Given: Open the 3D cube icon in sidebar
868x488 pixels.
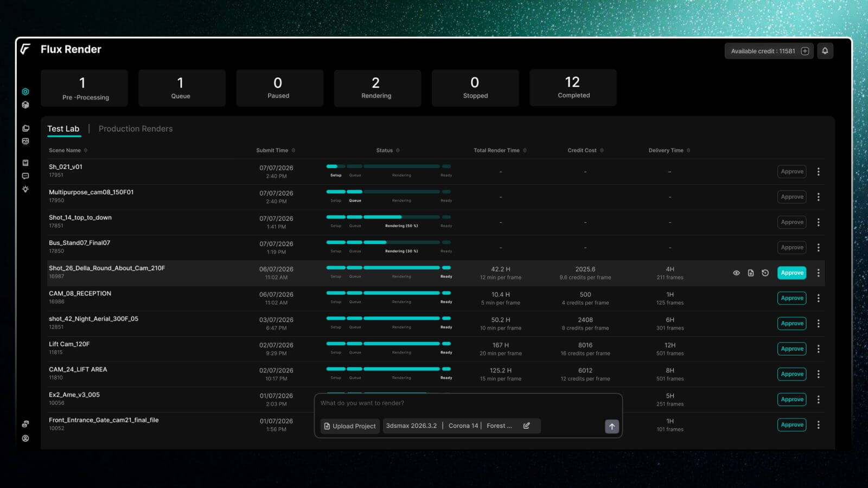Looking at the screenshot, I should pyautogui.click(x=25, y=105).
